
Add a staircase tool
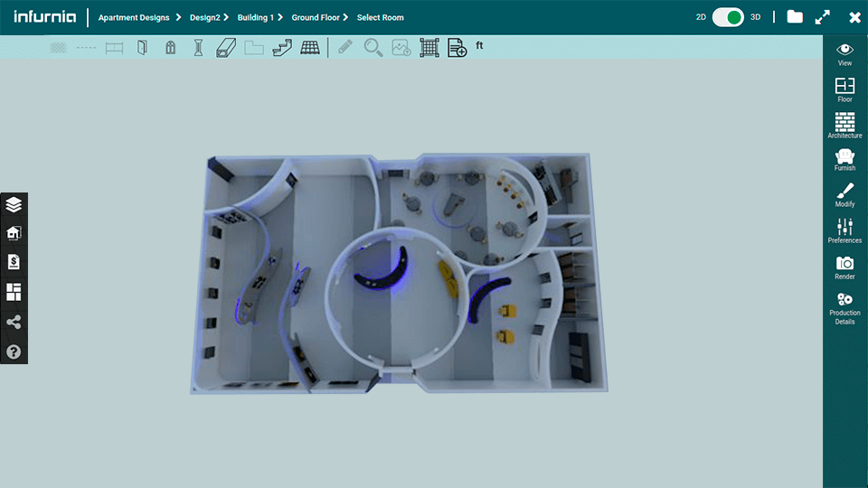pos(282,48)
